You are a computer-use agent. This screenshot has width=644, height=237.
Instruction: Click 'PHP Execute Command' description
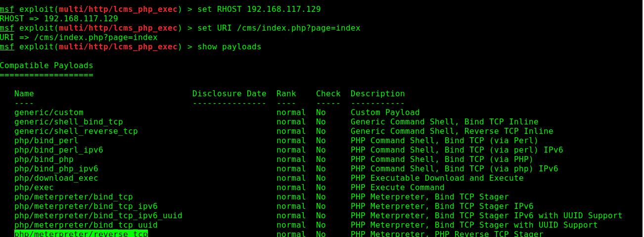tap(398, 188)
